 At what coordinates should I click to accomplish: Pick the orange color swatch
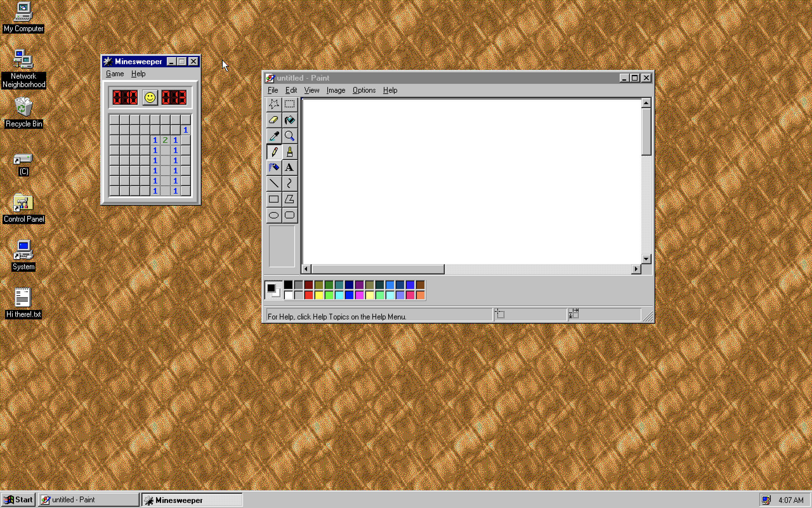pos(420,295)
